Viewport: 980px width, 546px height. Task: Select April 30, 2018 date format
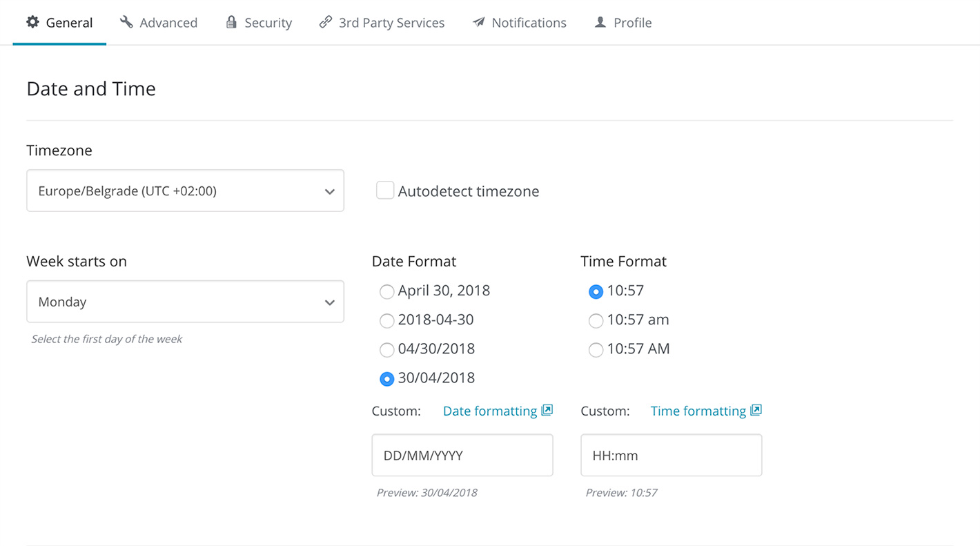pos(387,291)
